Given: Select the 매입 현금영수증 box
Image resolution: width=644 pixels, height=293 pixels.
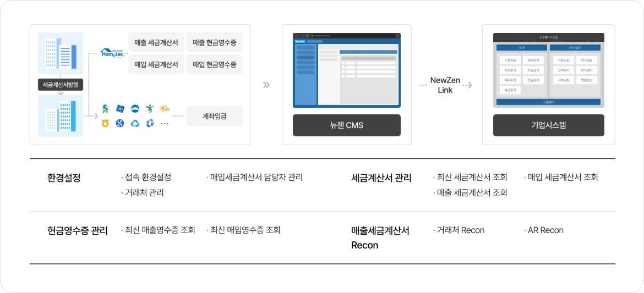Looking at the screenshot, I should click(x=215, y=64).
